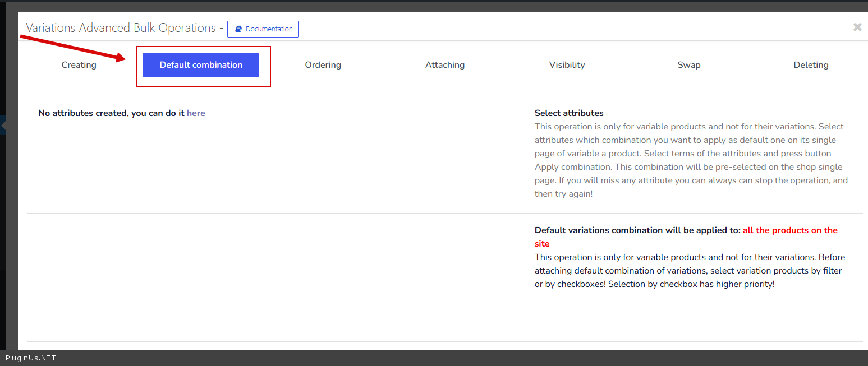Click the 'Select attributes' heading

(569, 113)
